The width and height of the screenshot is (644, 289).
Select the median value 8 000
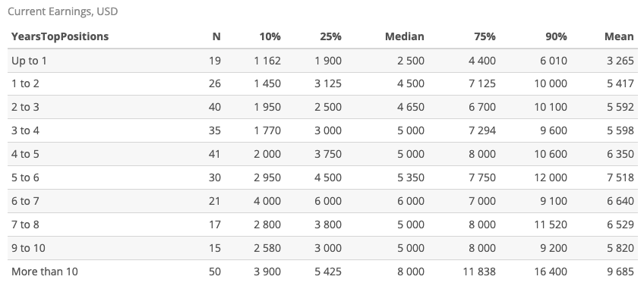click(x=411, y=272)
